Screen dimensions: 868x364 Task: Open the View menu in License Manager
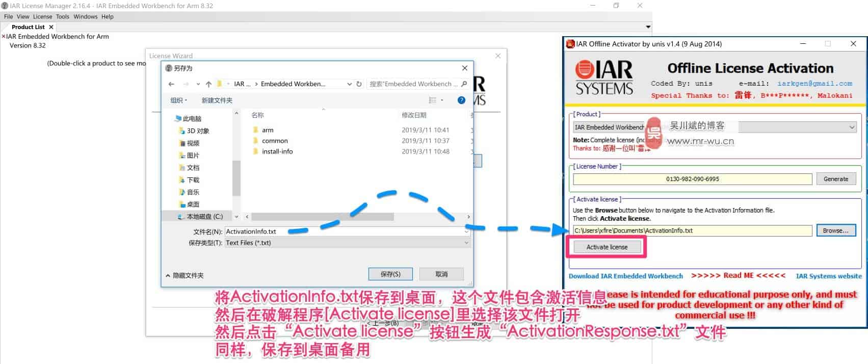tap(23, 16)
